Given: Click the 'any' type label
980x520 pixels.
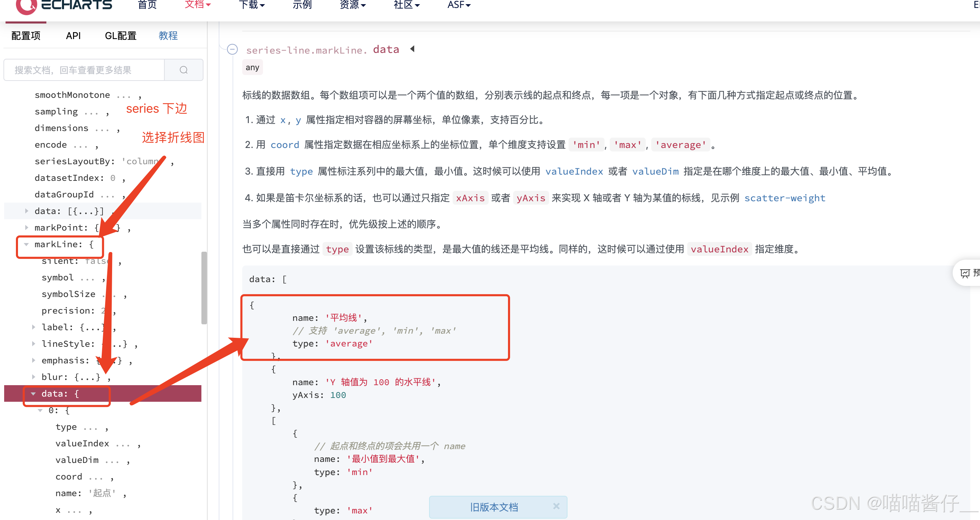Looking at the screenshot, I should click(252, 68).
